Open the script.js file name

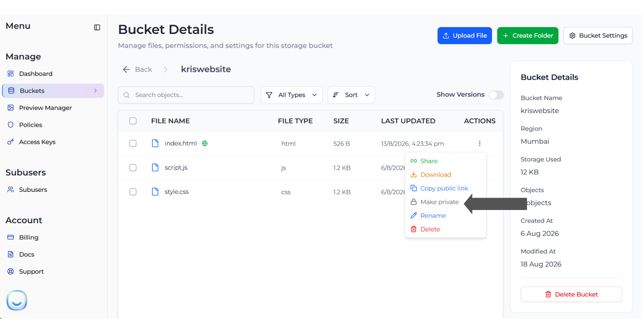pyautogui.click(x=176, y=168)
